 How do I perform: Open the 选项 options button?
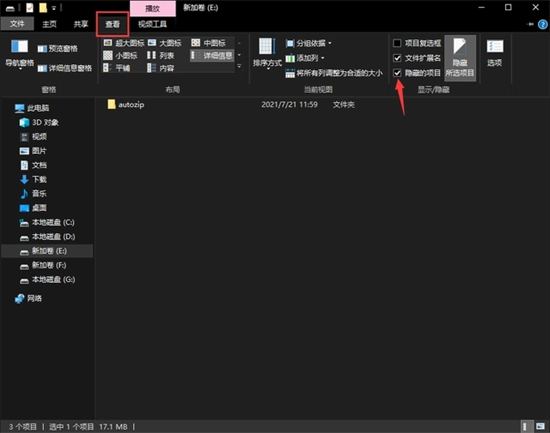[495, 53]
